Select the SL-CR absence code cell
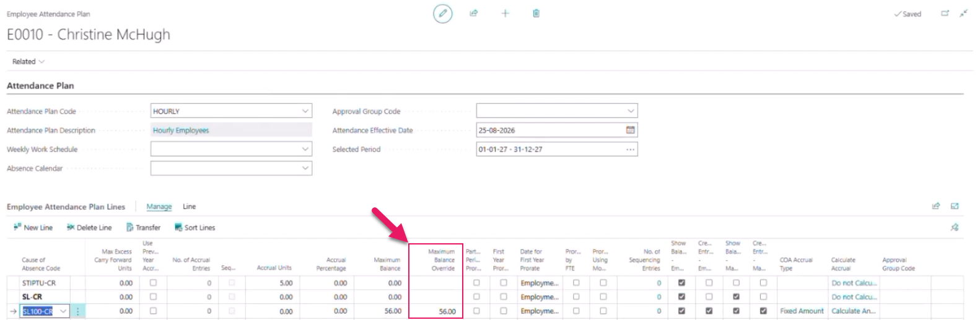 coord(32,297)
